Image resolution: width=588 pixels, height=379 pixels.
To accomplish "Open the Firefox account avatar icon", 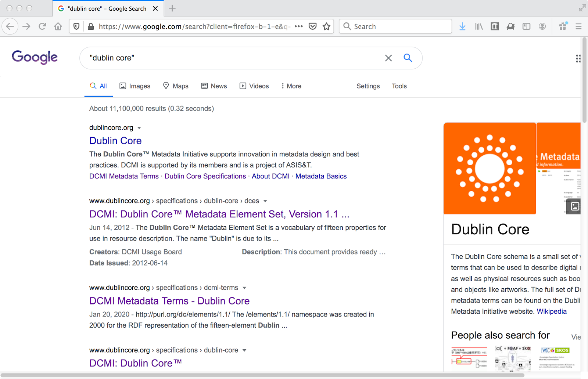I will (542, 26).
